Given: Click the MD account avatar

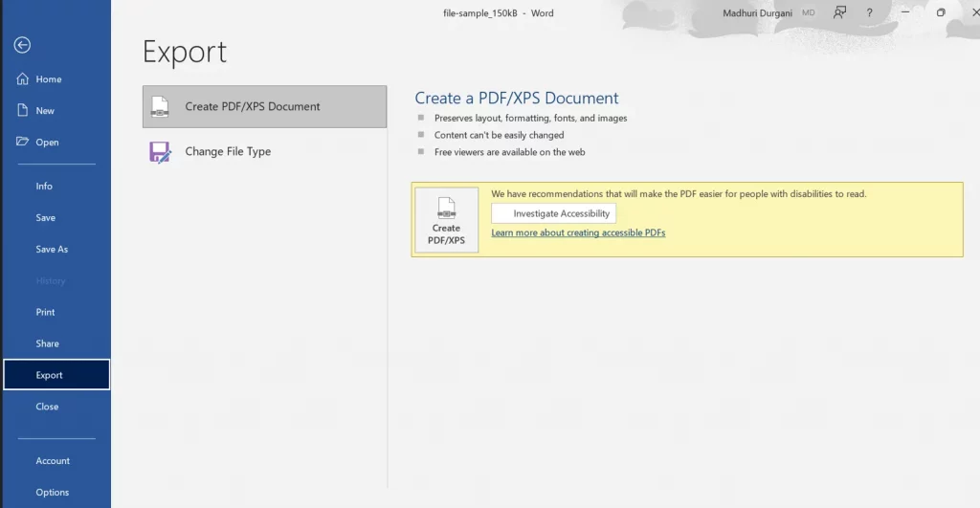Looking at the screenshot, I should pyautogui.click(x=808, y=12).
